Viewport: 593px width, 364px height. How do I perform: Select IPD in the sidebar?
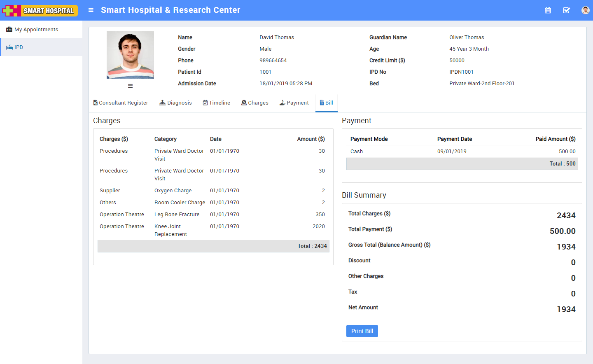coord(19,47)
